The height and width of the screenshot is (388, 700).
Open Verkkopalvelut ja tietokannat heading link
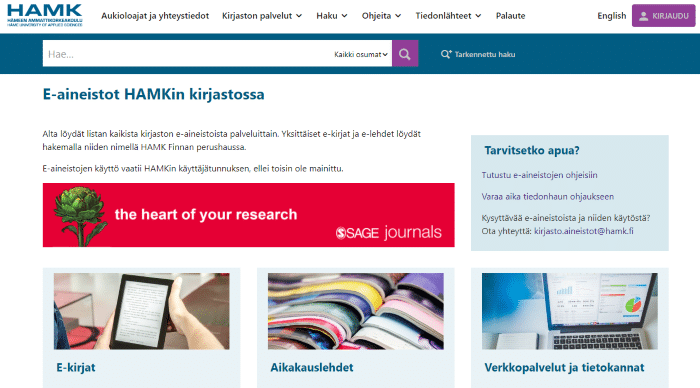(564, 367)
